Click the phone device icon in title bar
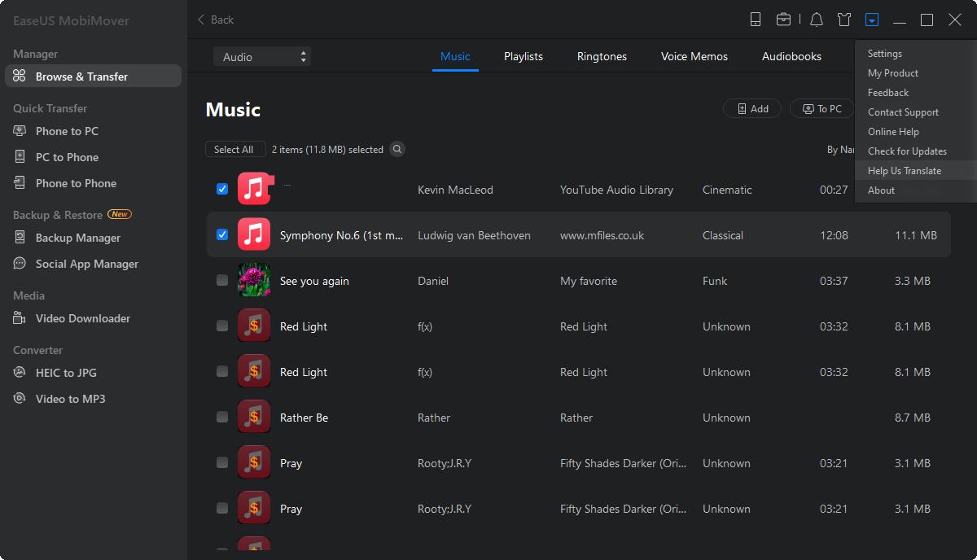Viewport: 977px width, 560px height. click(756, 20)
